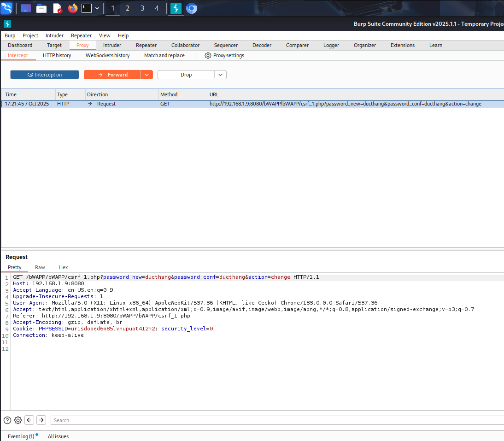The width and height of the screenshot is (504, 441).
Task: Click the Search input field
Action: point(276,420)
